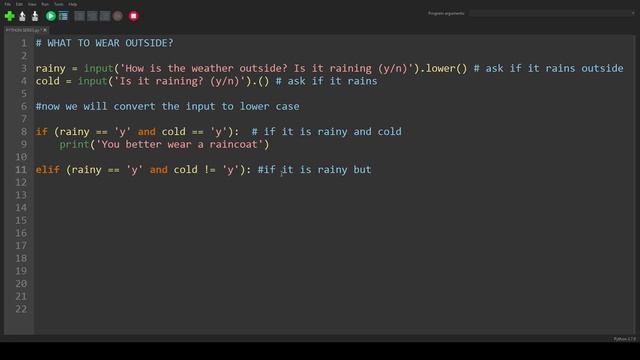This screenshot has width=640, height=360.
Task: Open the View menu
Action: click(x=32, y=4)
